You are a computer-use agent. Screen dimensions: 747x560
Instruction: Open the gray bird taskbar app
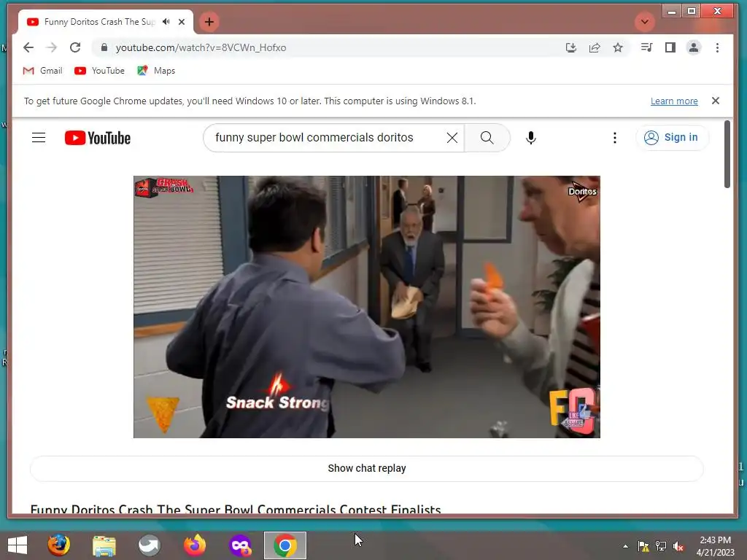pos(149,545)
